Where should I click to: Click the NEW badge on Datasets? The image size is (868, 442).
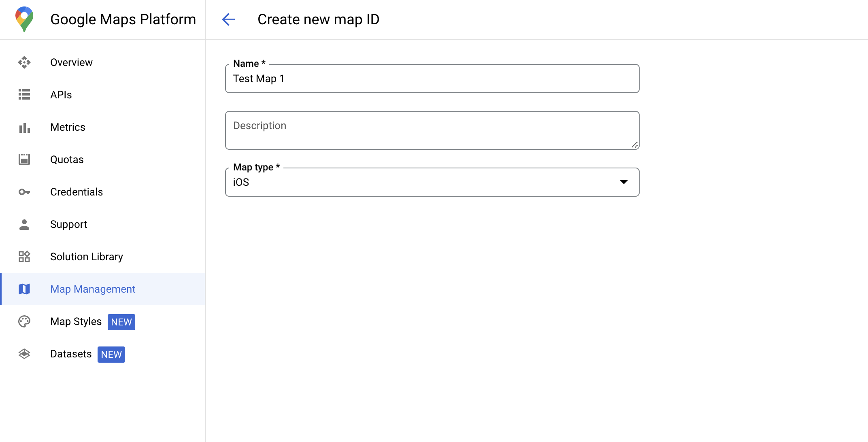coord(112,354)
